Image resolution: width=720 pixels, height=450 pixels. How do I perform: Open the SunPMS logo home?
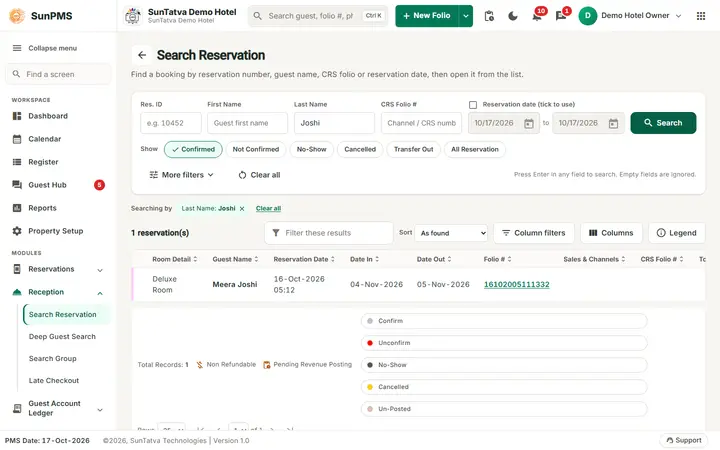pyautogui.click(x=41, y=16)
